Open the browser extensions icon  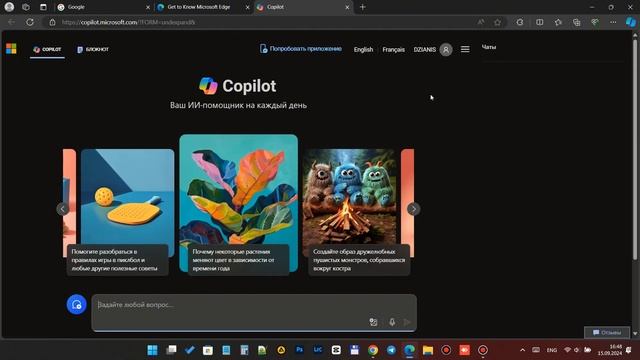(x=520, y=22)
